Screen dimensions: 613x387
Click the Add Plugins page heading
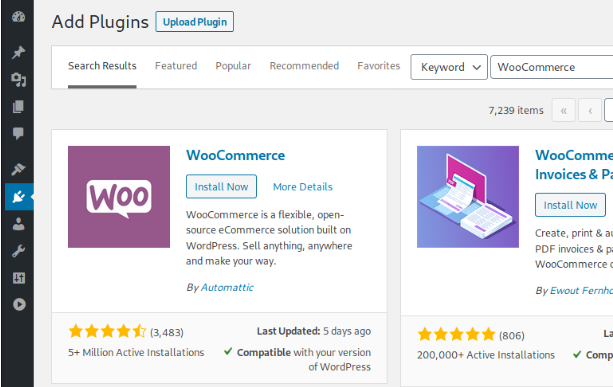[x=100, y=22]
